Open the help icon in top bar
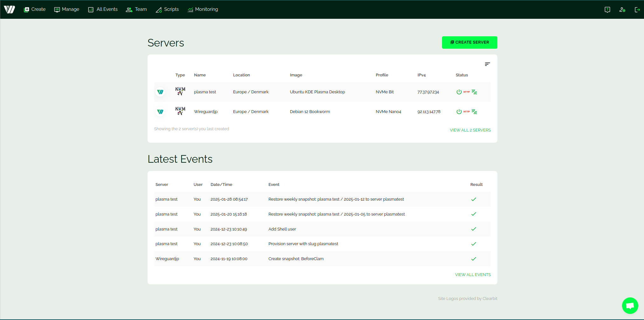This screenshot has height=320, width=644. [x=607, y=10]
